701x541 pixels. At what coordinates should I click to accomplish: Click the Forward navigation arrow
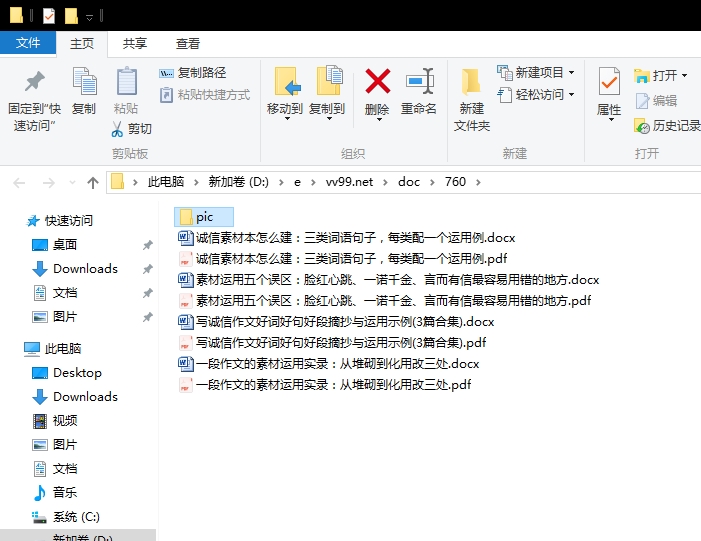pos(48,182)
